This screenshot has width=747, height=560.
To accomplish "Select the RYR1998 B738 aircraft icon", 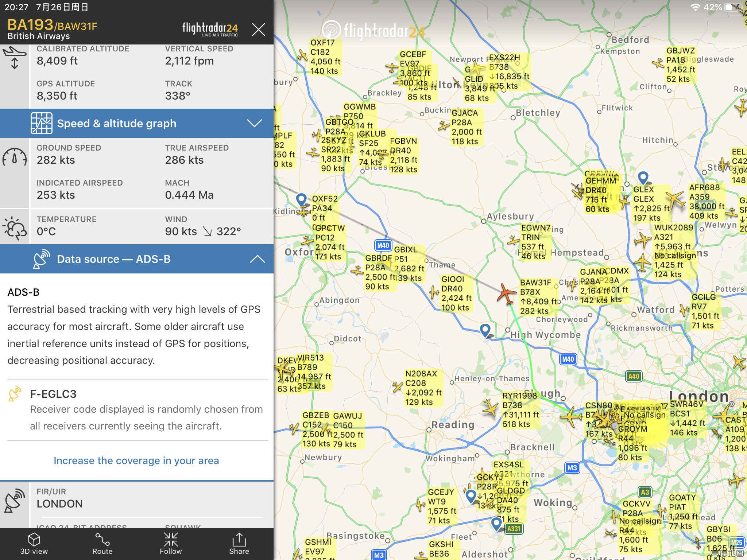I will [x=490, y=407].
